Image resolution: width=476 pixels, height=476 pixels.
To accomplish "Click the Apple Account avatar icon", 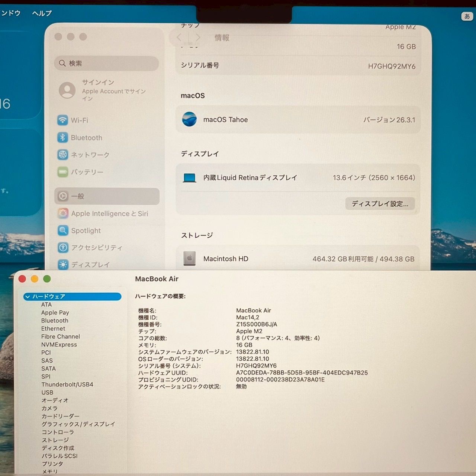I will 67,90.
